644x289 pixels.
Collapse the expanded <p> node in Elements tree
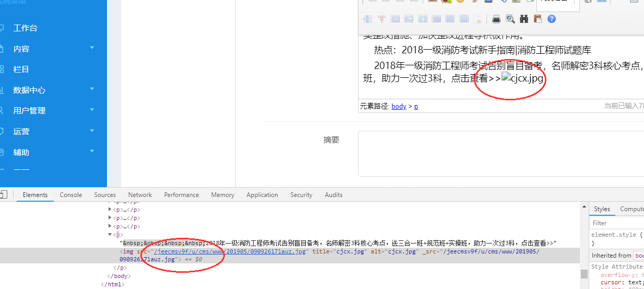pos(110,235)
